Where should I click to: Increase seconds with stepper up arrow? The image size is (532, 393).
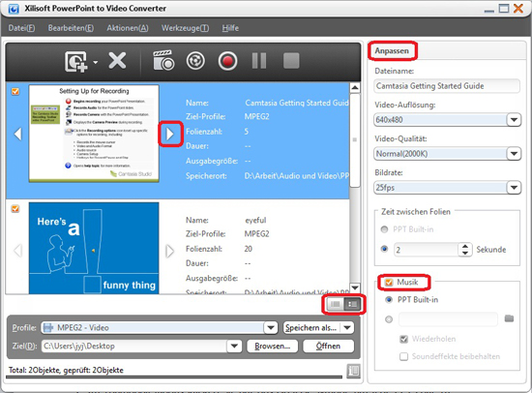(x=465, y=246)
